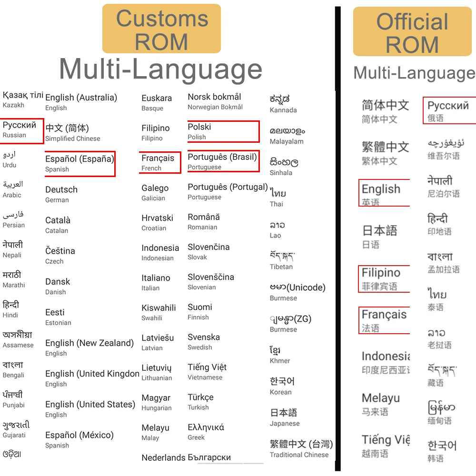
Task: Select Português (Brasil)
Action: pos(222,161)
